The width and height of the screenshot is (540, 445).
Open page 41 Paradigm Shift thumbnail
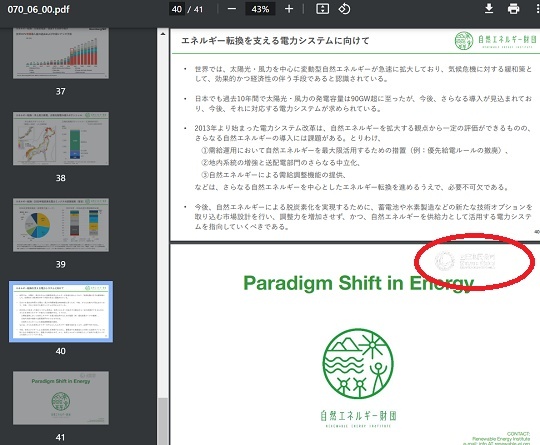61,398
